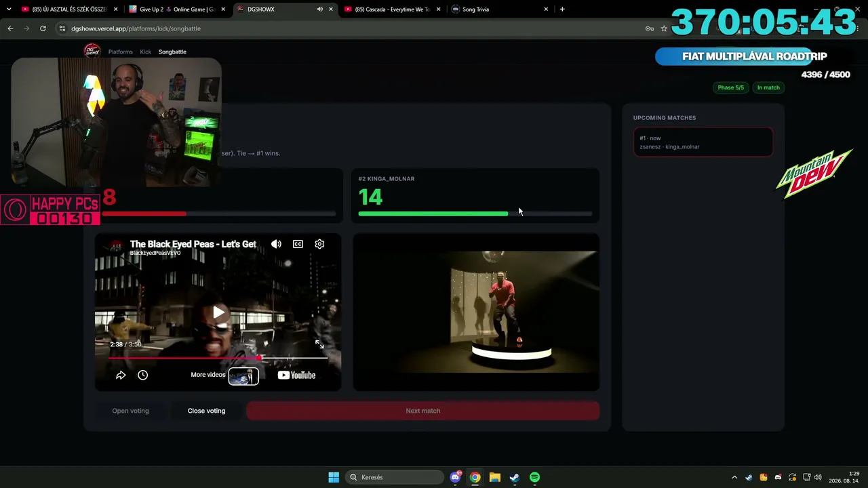
Task: Open Discord from the taskbar
Action: (455, 477)
